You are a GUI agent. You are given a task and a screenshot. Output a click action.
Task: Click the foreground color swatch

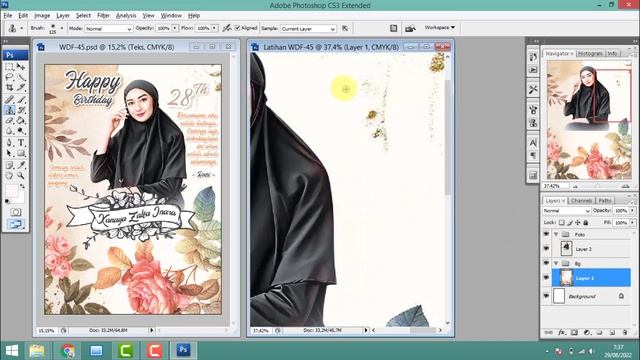11,191
